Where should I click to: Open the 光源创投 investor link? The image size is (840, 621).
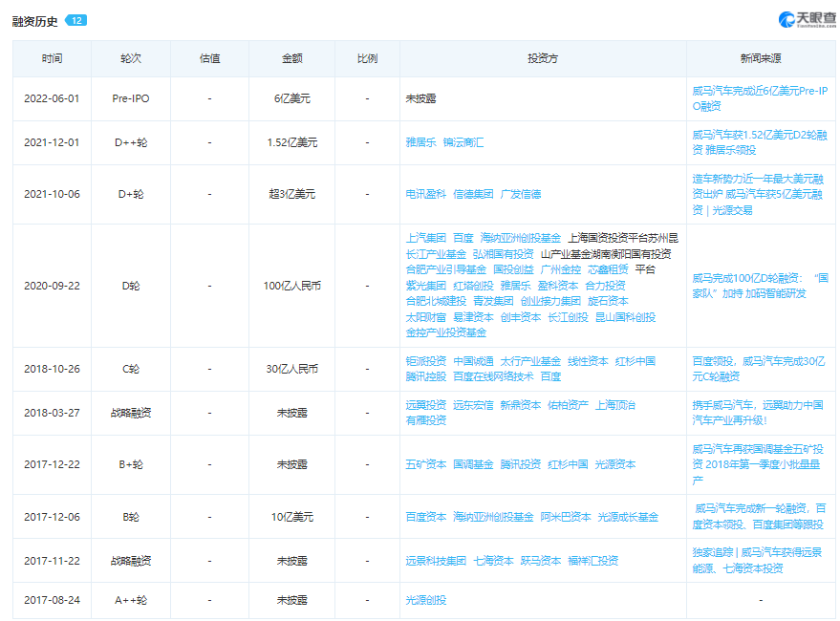click(425, 600)
